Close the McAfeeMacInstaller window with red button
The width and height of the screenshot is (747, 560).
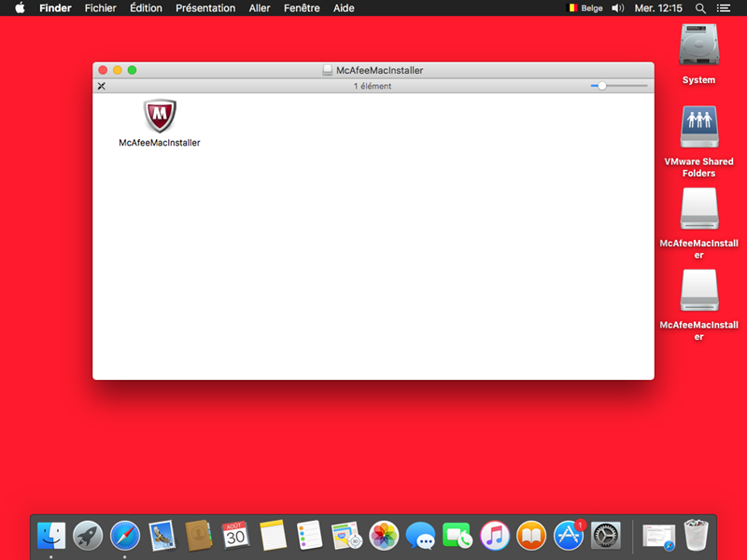103,71
